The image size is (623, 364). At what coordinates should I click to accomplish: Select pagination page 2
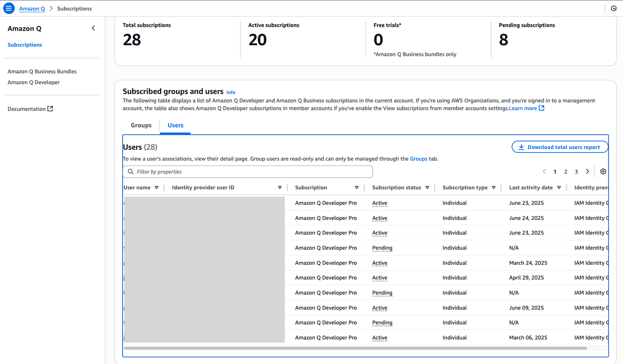point(566,172)
